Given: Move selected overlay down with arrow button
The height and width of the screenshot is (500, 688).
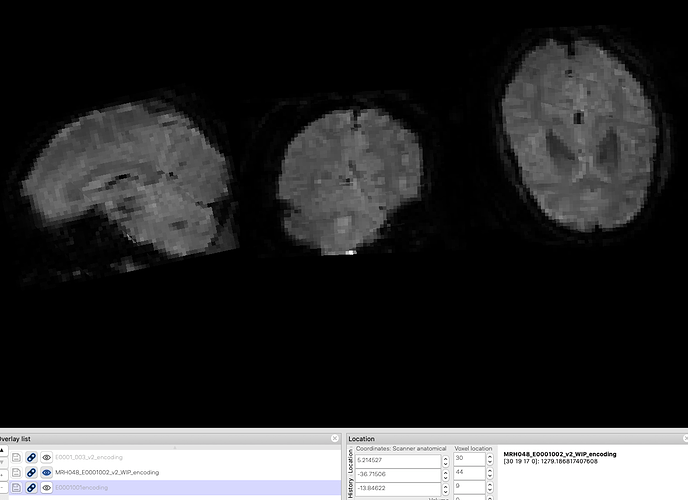Looking at the screenshot, I should pos(3,462).
